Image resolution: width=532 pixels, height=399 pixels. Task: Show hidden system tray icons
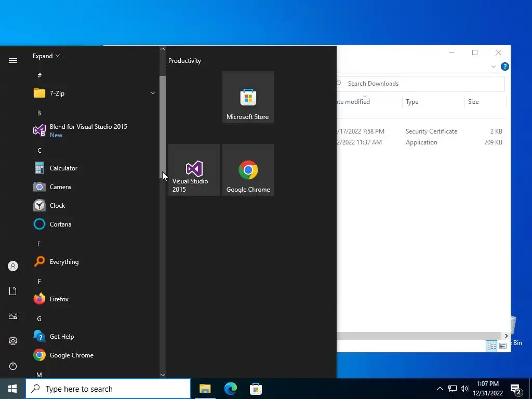[x=440, y=389]
